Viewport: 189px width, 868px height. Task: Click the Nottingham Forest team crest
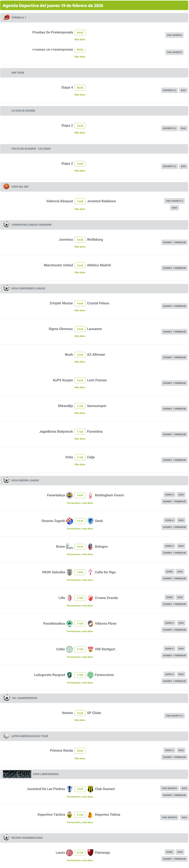point(90,495)
